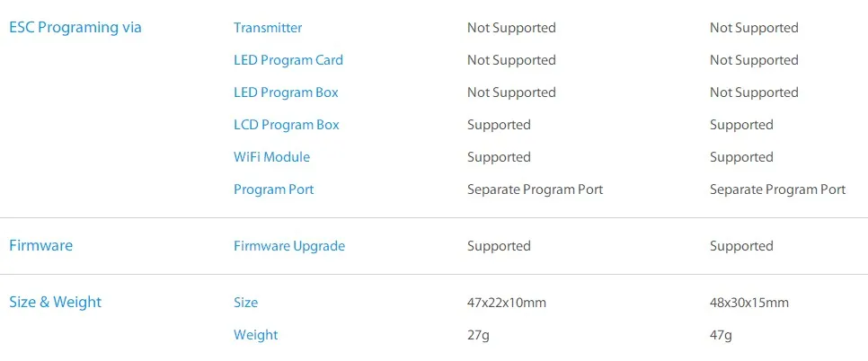Select the LCD Program Box label
Image resolution: width=868 pixels, height=361 pixels.
click(287, 125)
